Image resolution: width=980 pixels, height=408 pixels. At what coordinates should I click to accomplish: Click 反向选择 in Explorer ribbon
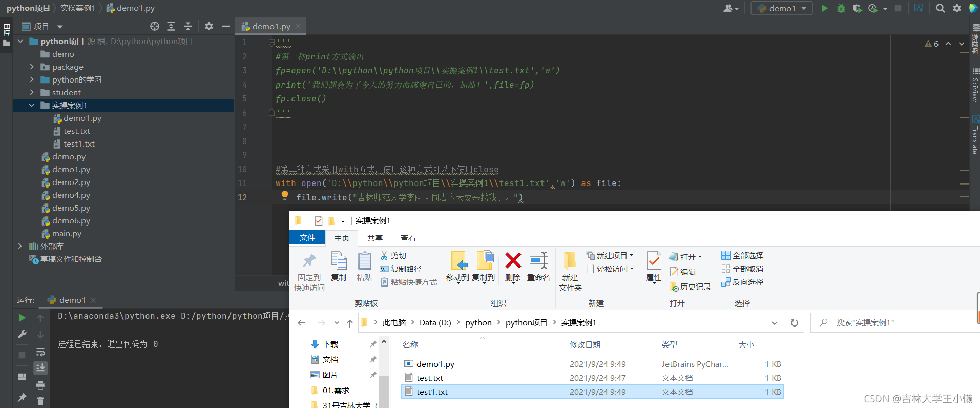(x=742, y=282)
